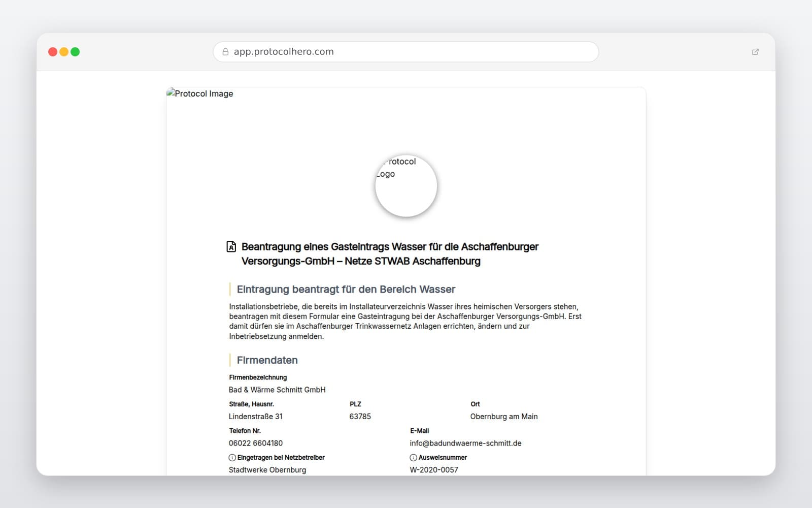The image size is (812, 508).
Task: Click the 'Ort' field label
Action: click(x=475, y=404)
